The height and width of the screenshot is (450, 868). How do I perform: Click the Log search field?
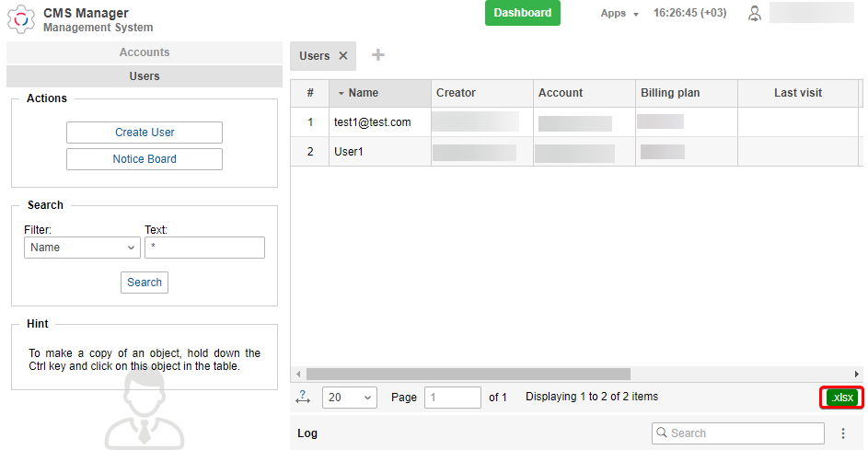[738, 433]
